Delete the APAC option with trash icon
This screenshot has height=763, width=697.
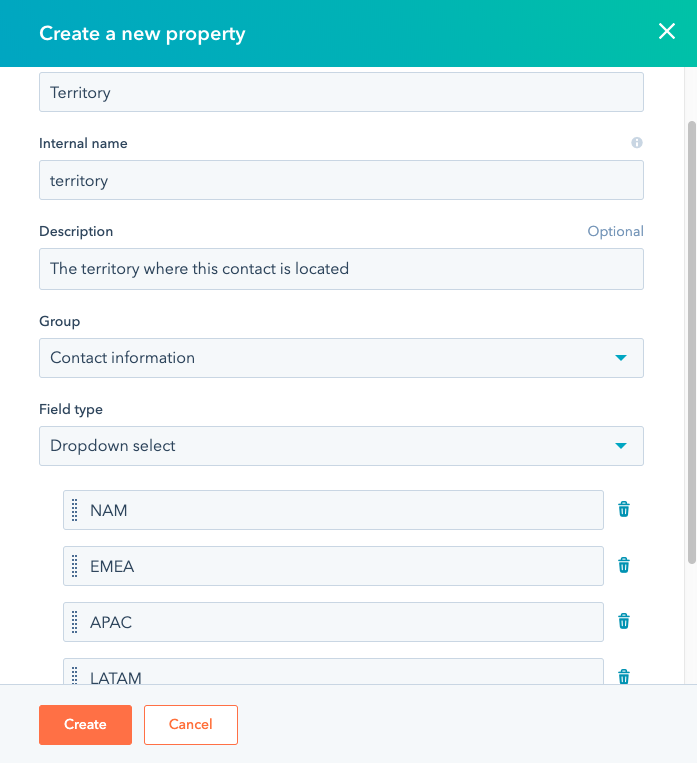pos(624,622)
